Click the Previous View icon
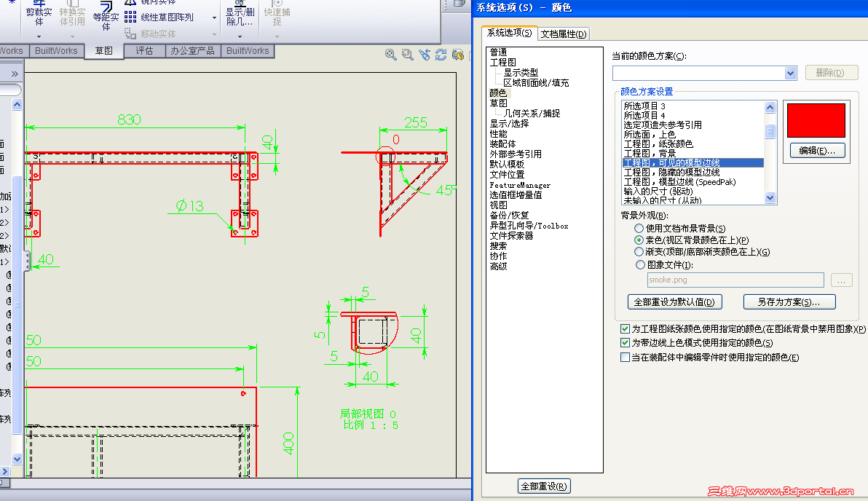Image resolution: width=868 pixels, height=501 pixels. (424, 55)
